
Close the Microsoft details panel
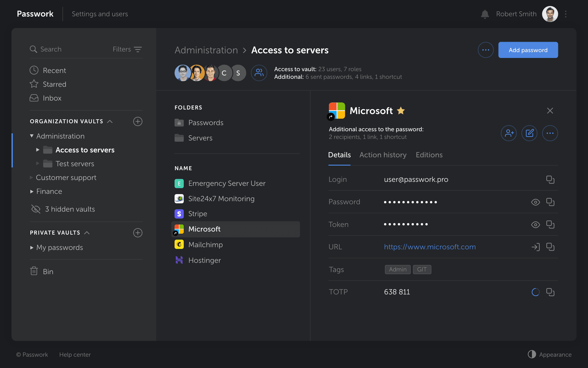point(550,111)
